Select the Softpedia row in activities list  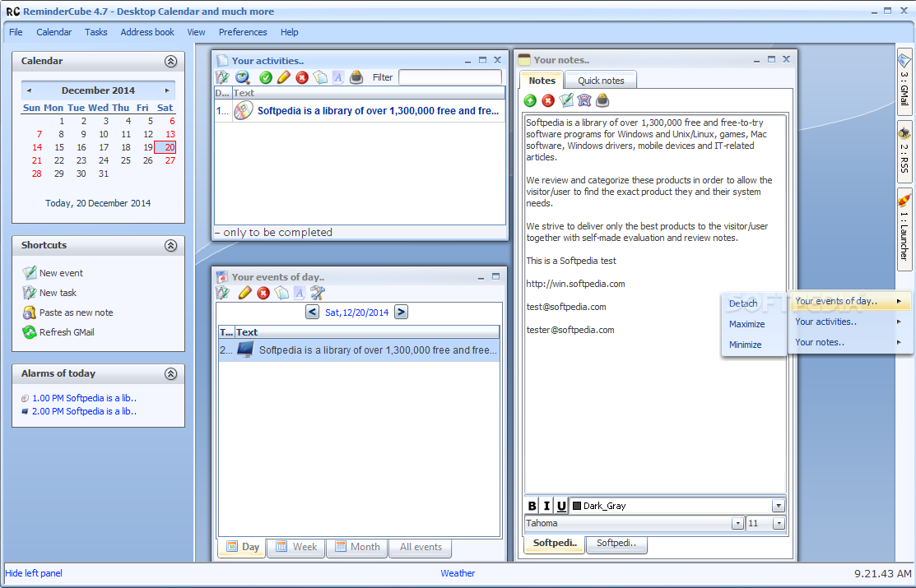tap(360, 111)
